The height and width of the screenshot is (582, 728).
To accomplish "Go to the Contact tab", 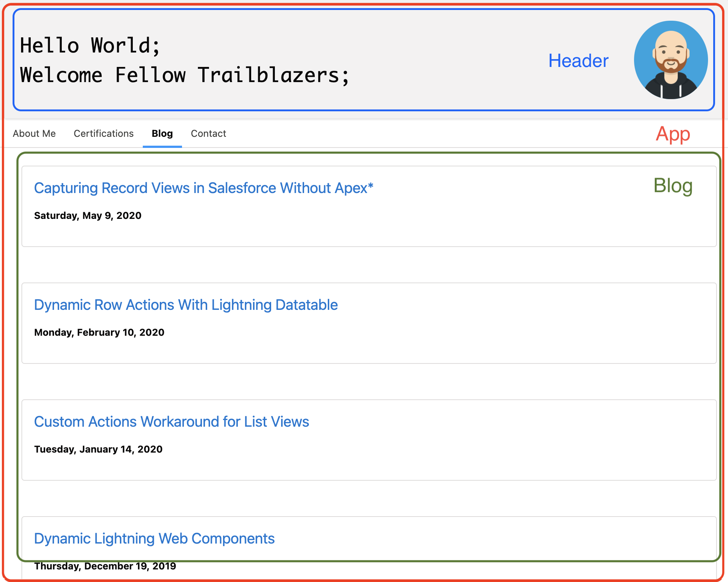I will point(208,133).
